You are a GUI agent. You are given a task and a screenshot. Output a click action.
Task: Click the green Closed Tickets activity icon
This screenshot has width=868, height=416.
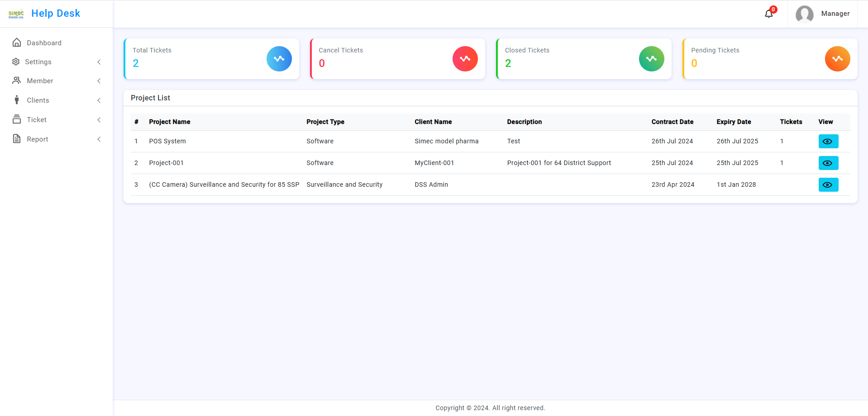point(651,59)
